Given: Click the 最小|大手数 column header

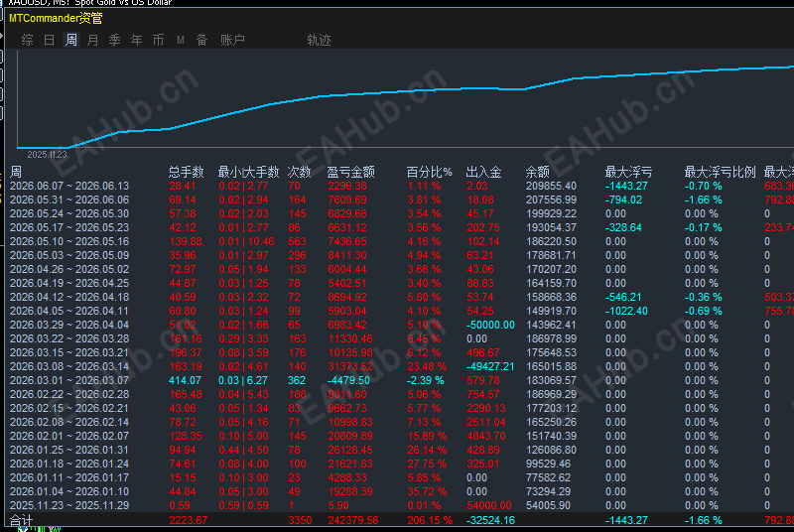Looking at the screenshot, I should pos(248,172).
